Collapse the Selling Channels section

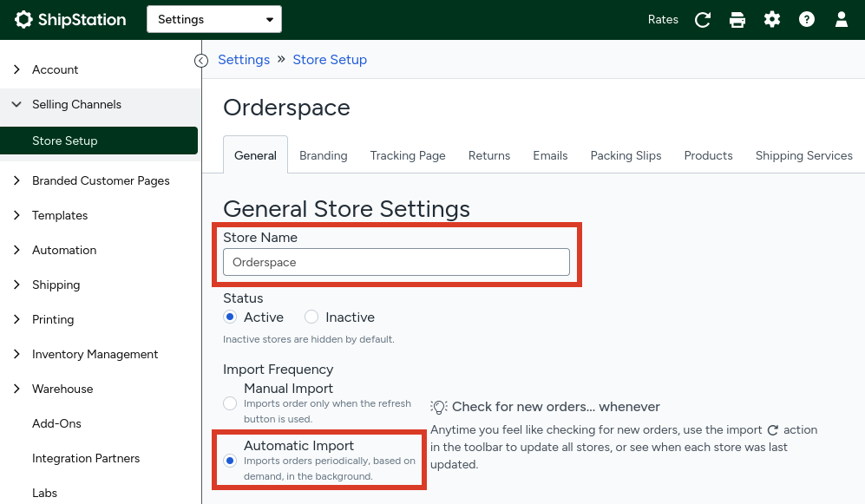coord(16,104)
